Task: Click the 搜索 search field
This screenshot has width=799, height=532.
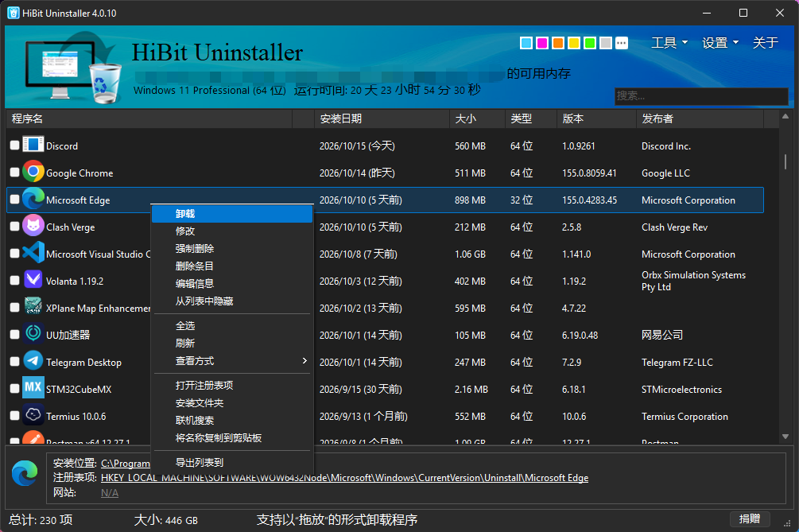Action: pyautogui.click(x=701, y=95)
